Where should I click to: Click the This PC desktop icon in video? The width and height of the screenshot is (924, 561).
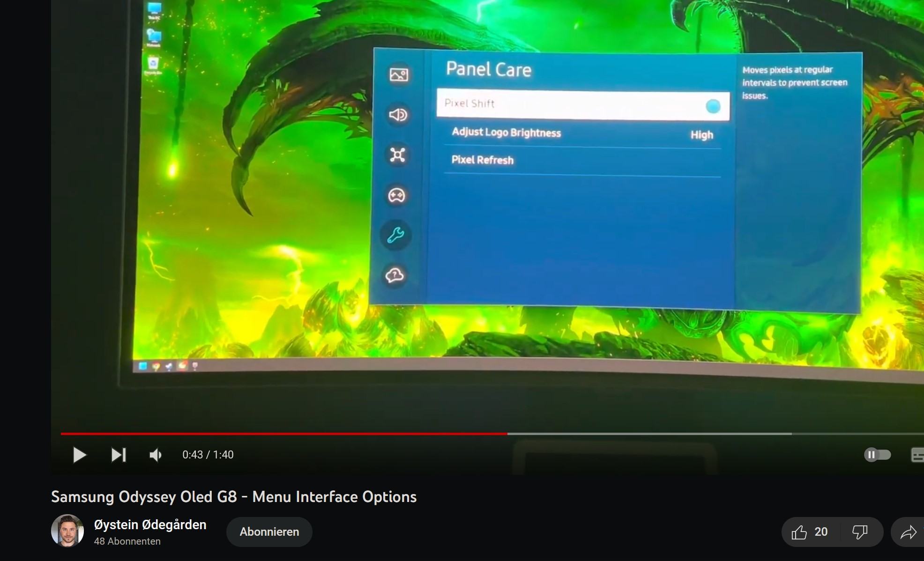154,10
